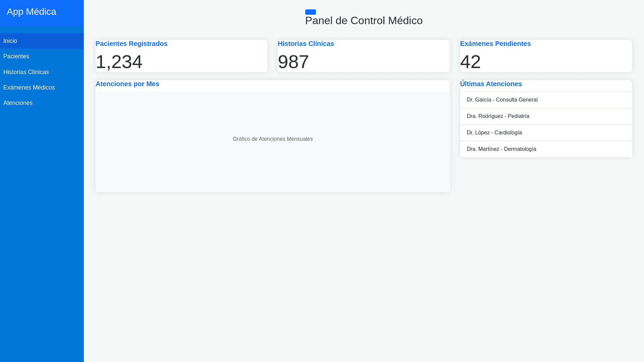Click the Gráfico de Atenciones Mensuales placeholder

pyautogui.click(x=273, y=139)
